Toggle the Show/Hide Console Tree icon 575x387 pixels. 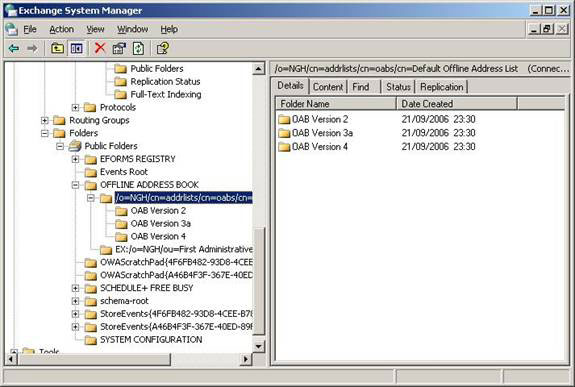[x=77, y=48]
